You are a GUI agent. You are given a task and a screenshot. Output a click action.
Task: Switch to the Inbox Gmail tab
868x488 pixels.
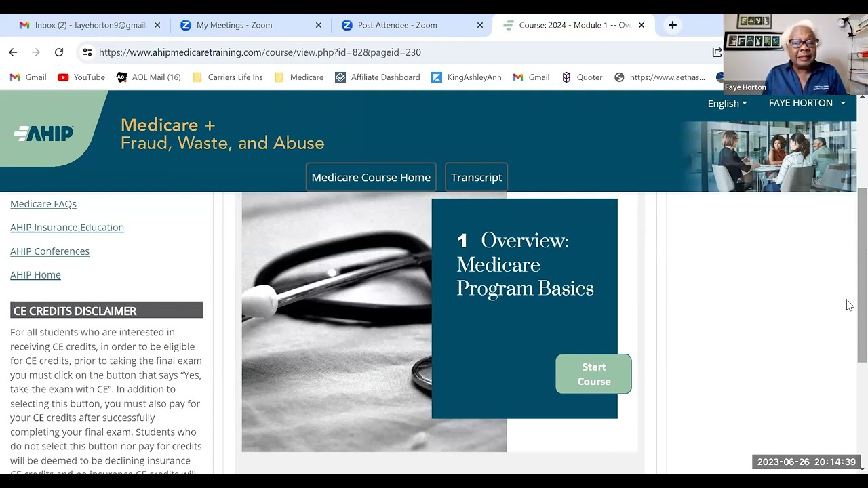[88, 25]
